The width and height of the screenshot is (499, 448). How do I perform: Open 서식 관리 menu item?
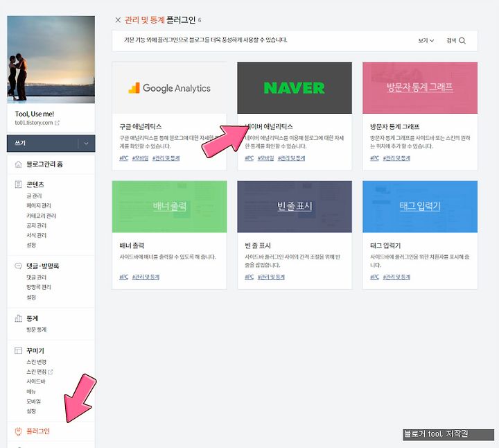[36, 235]
